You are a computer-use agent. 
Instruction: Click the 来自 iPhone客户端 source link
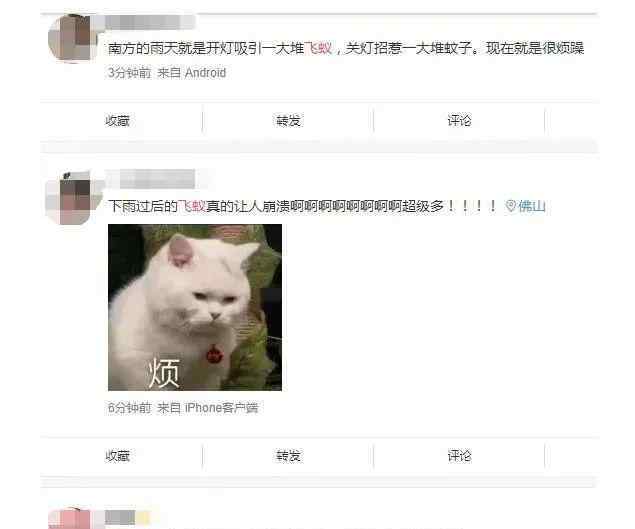pos(207,408)
